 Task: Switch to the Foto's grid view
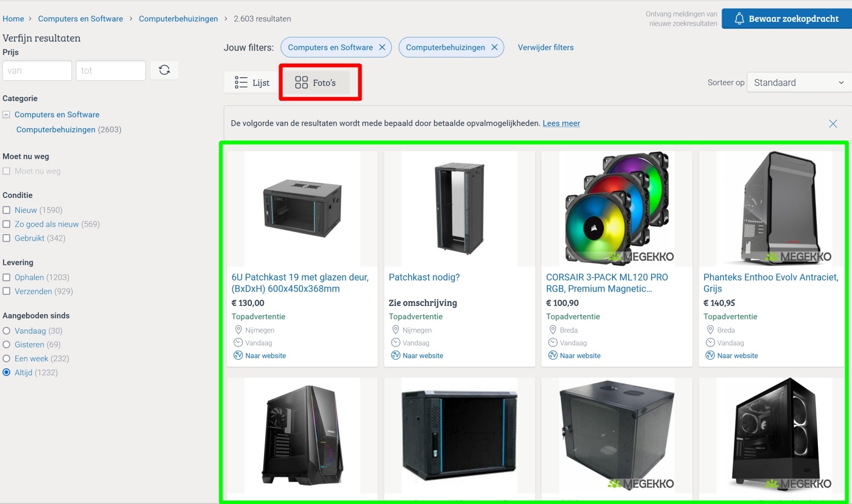[x=315, y=82]
